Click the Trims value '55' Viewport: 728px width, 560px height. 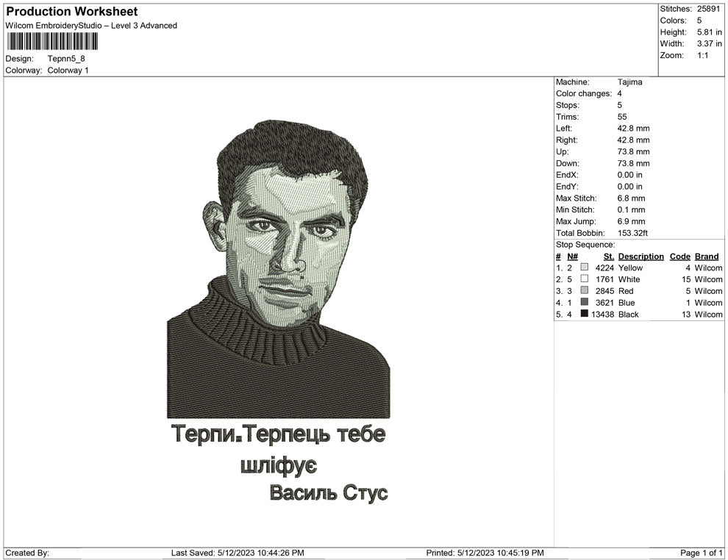click(x=622, y=117)
